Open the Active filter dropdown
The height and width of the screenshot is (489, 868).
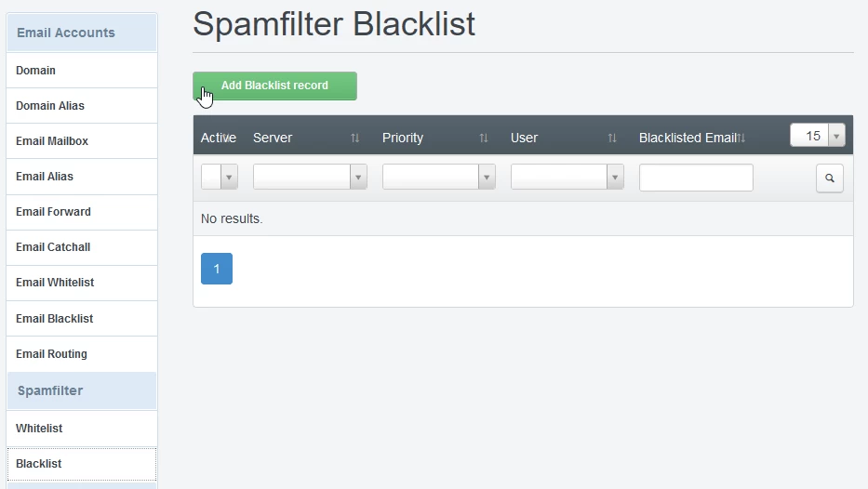tap(220, 178)
